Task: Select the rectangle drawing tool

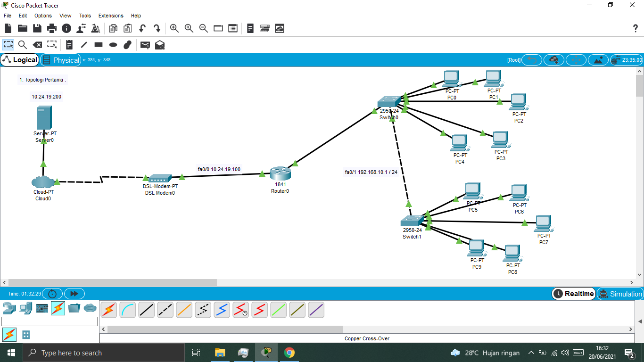Action: [x=98, y=45]
